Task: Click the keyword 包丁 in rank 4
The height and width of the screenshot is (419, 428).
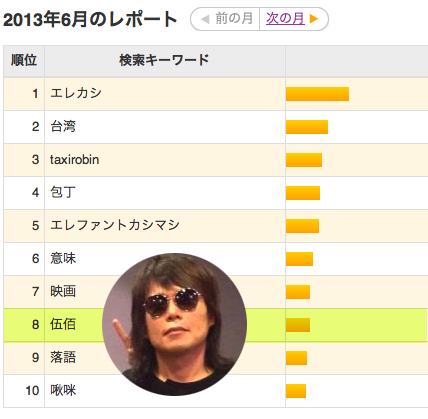Action: tap(63, 193)
